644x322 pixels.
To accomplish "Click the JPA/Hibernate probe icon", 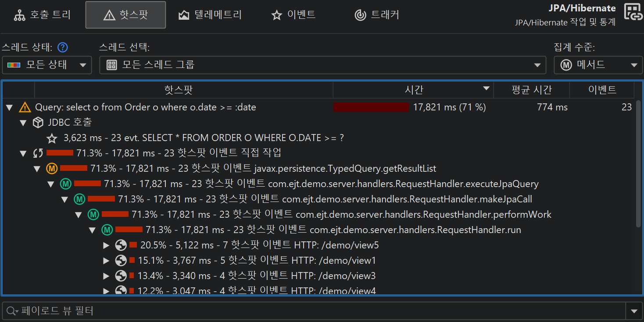I will click(633, 12).
